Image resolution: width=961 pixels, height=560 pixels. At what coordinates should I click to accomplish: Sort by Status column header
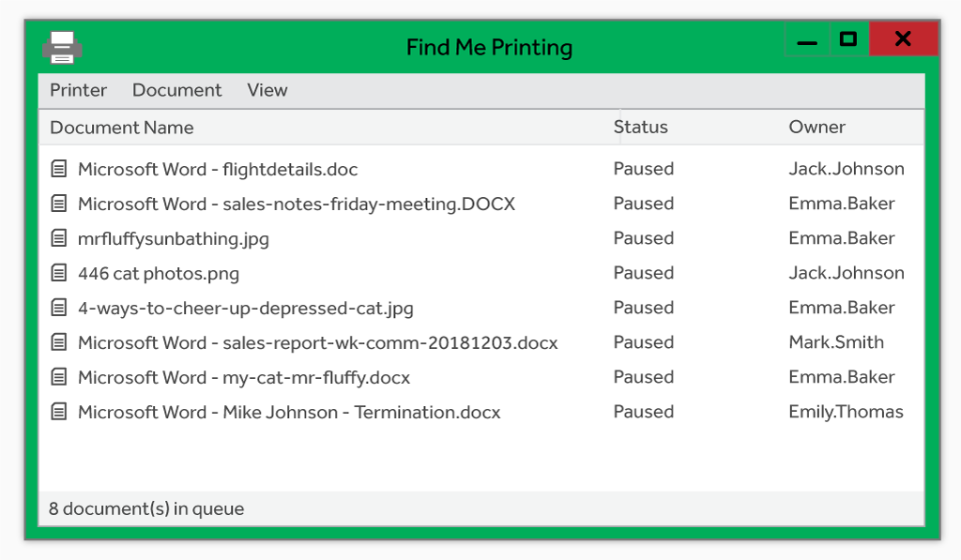point(640,127)
